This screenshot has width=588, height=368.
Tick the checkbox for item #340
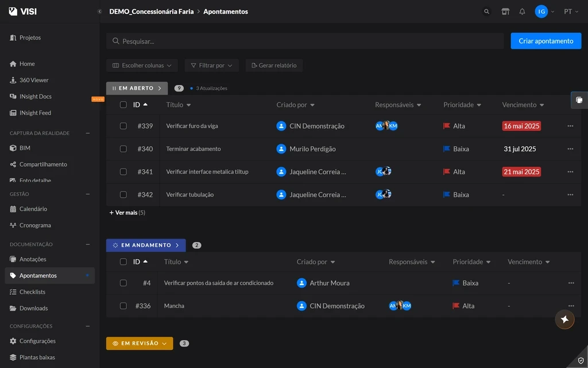pyautogui.click(x=123, y=149)
